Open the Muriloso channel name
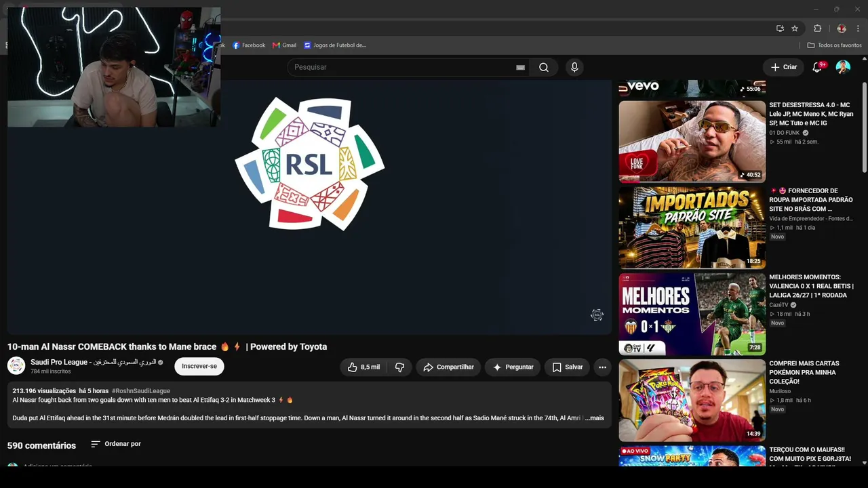The height and width of the screenshot is (488, 868). click(780, 391)
